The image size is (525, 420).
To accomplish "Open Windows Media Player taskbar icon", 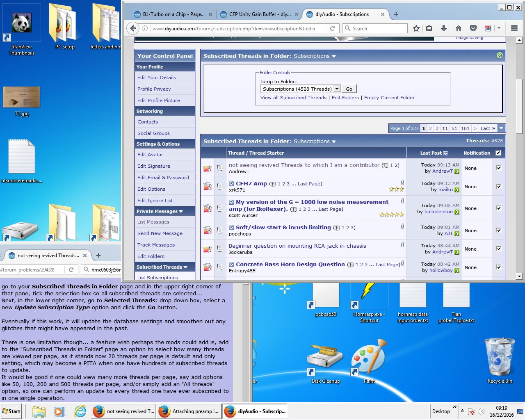I will (59, 411).
